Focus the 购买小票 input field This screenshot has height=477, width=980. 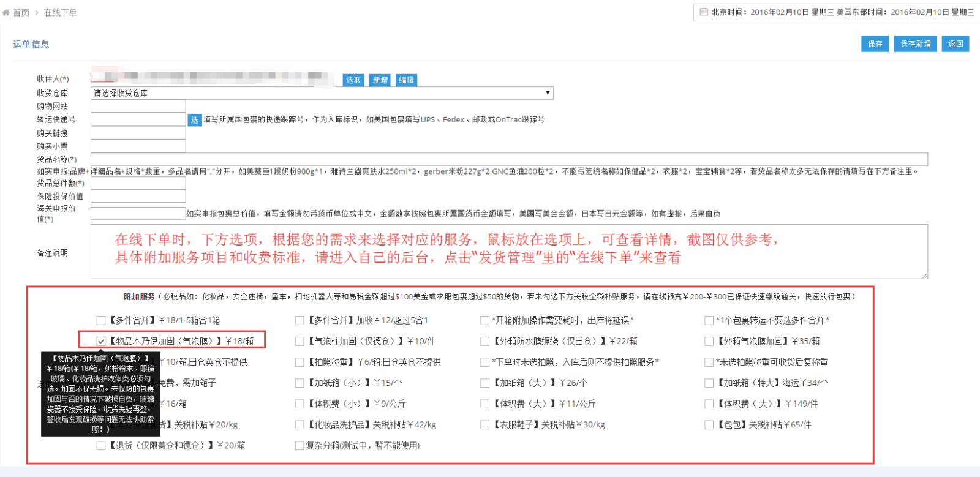pos(138,146)
